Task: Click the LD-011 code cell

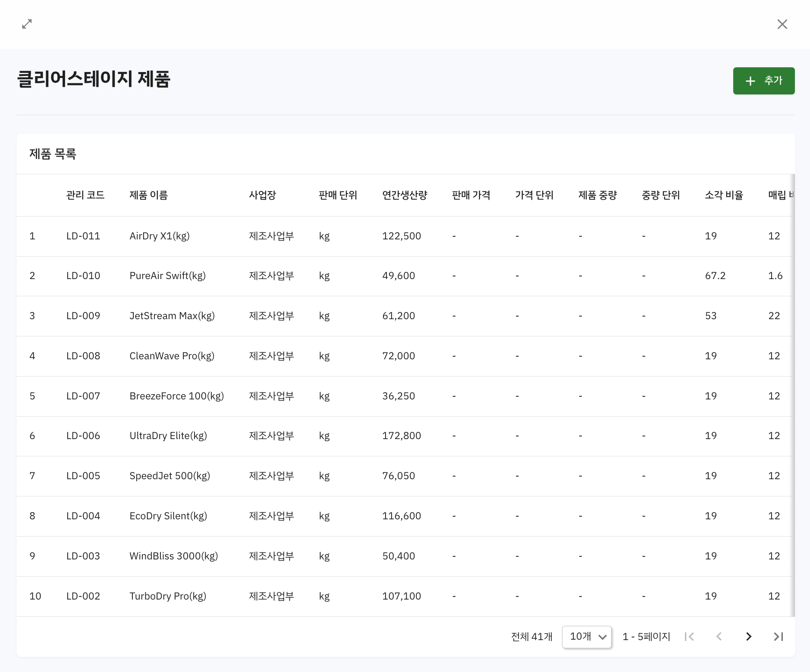Action: 83,236
